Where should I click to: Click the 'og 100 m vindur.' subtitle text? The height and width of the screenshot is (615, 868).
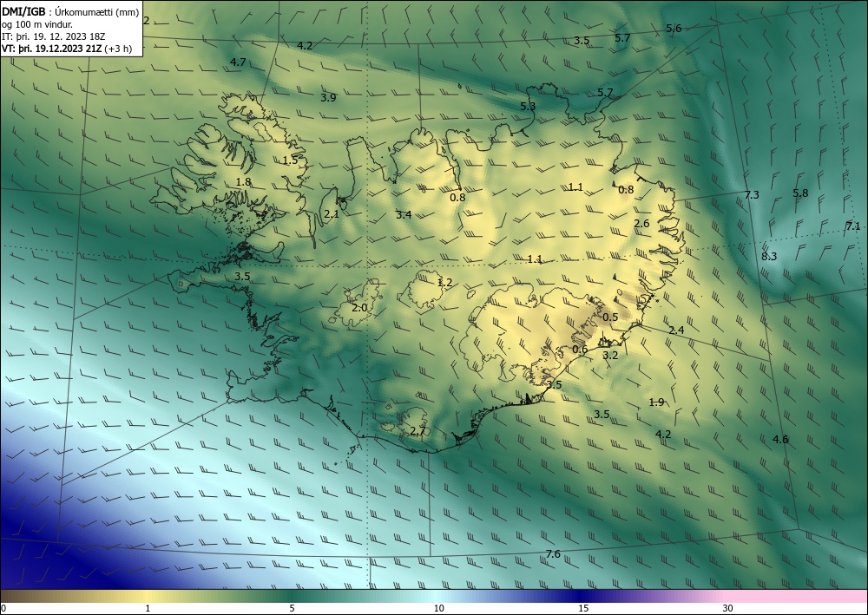coord(37,24)
